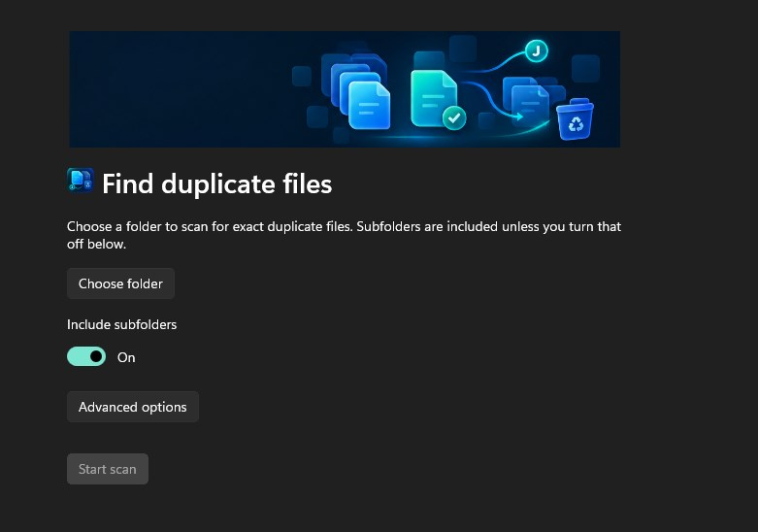
Task: Click the Start scan button
Action: coord(108,469)
